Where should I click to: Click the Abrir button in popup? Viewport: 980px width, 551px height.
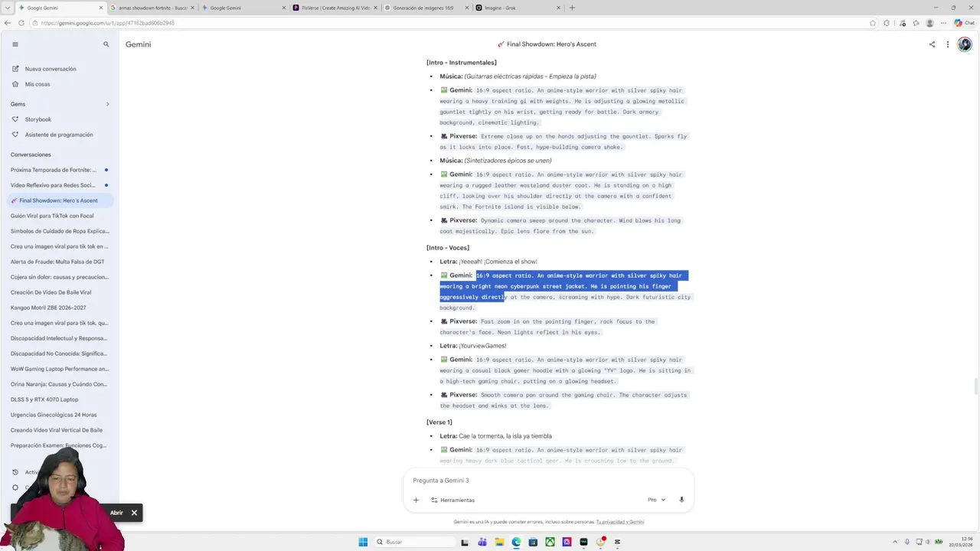[x=116, y=513]
